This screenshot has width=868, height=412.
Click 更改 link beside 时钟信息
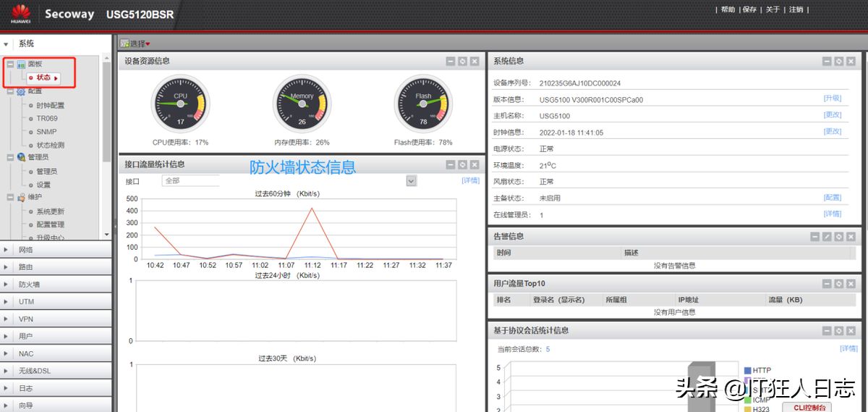[833, 132]
